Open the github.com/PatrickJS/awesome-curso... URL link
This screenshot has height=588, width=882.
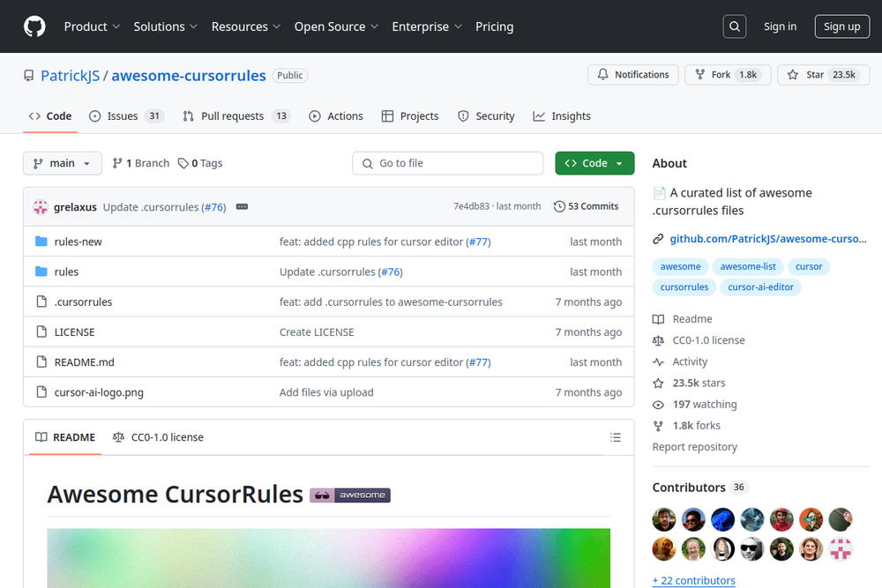[768, 239]
